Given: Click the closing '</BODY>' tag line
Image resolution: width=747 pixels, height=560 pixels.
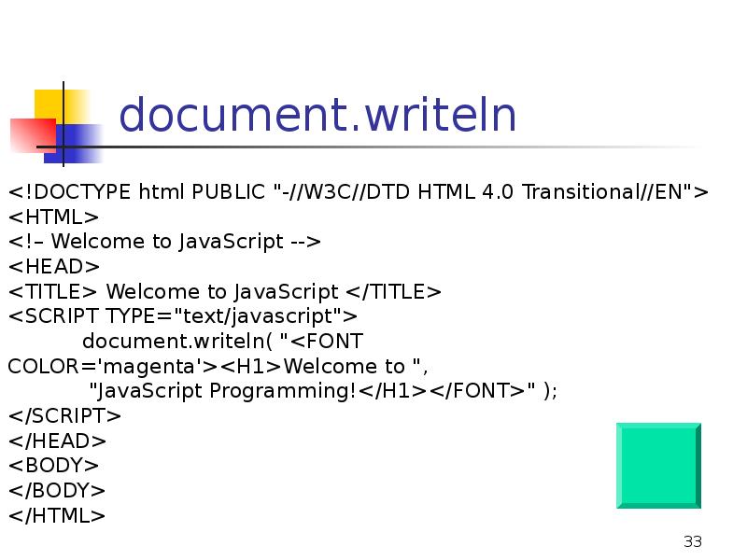Looking at the screenshot, I should tap(56, 490).
